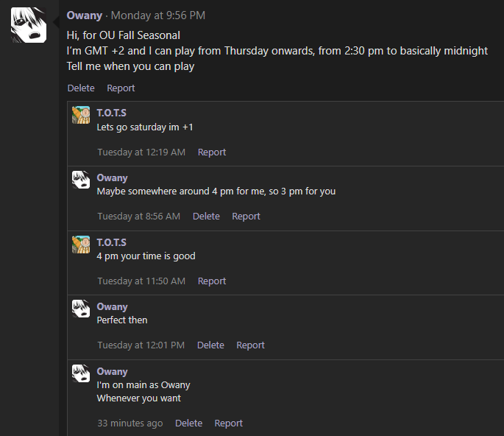Click Owany's username in the main post

click(x=84, y=15)
